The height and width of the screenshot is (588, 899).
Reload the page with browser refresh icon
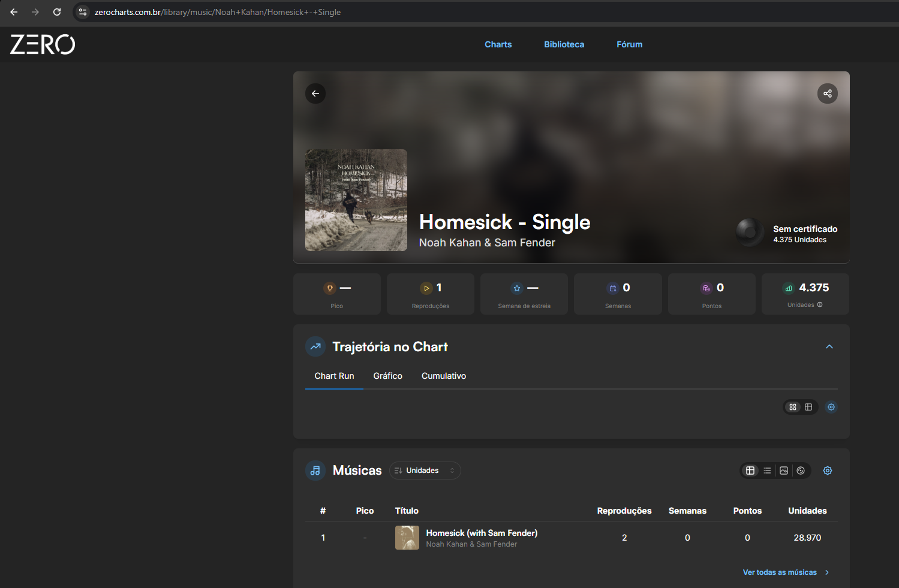pyautogui.click(x=57, y=12)
